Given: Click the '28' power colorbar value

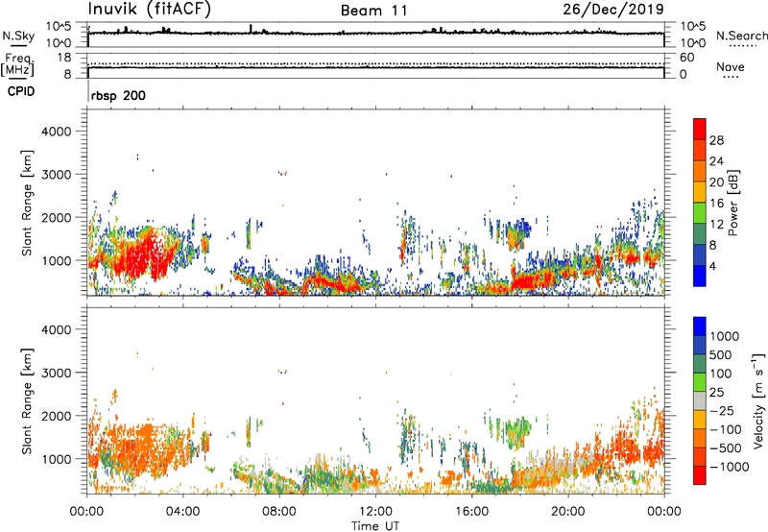Looking at the screenshot, I should point(716,140).
